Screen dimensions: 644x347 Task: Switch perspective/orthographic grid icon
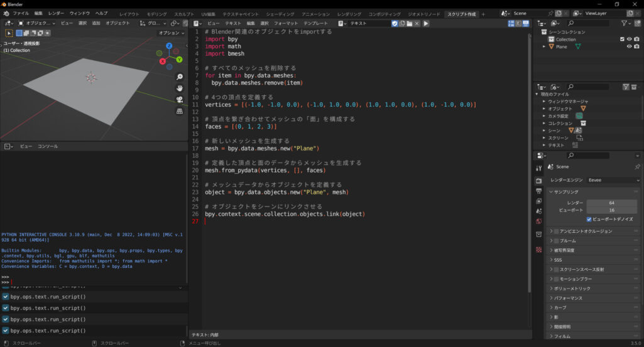coord(180,111)
